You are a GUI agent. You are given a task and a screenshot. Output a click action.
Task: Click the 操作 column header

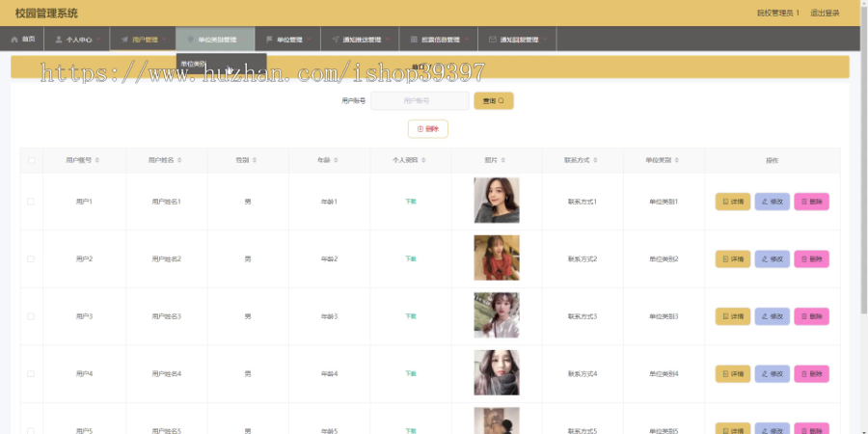coord(773,160)
